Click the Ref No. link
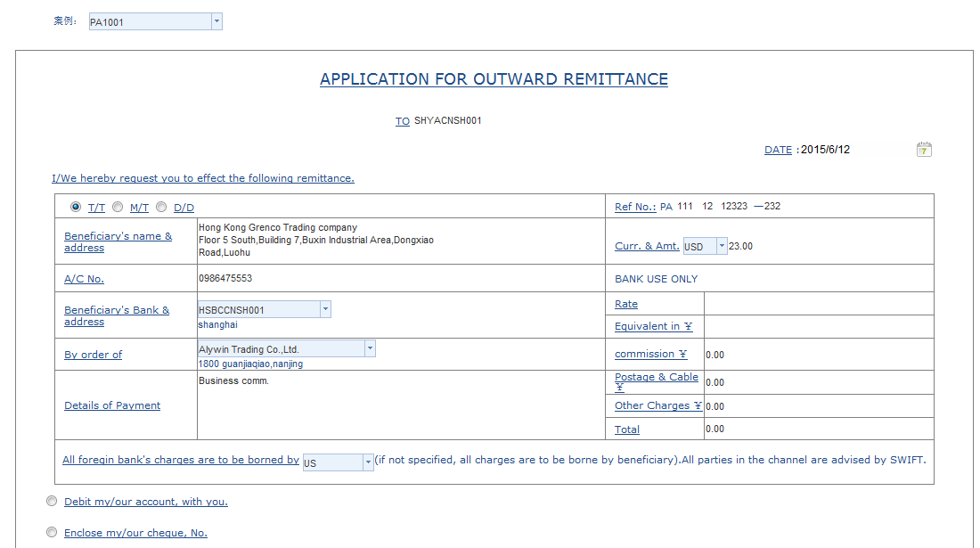980x548 pixels. click(635, 207)
